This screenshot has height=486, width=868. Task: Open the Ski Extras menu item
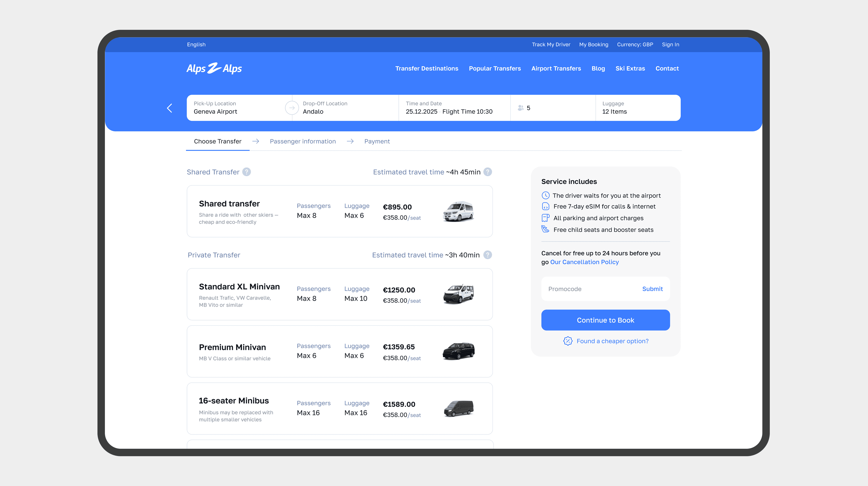pyautogui.click(x=630, y=69)
